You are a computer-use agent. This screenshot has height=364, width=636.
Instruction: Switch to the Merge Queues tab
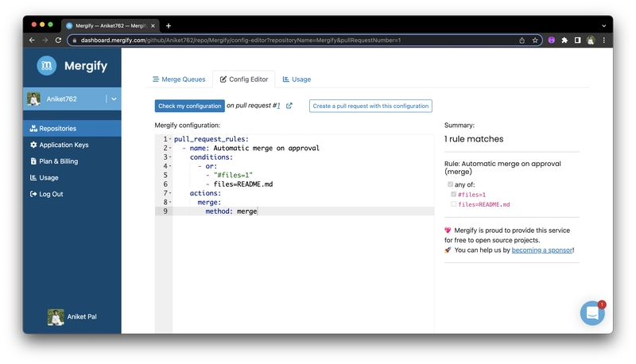[x=179, y=79]
